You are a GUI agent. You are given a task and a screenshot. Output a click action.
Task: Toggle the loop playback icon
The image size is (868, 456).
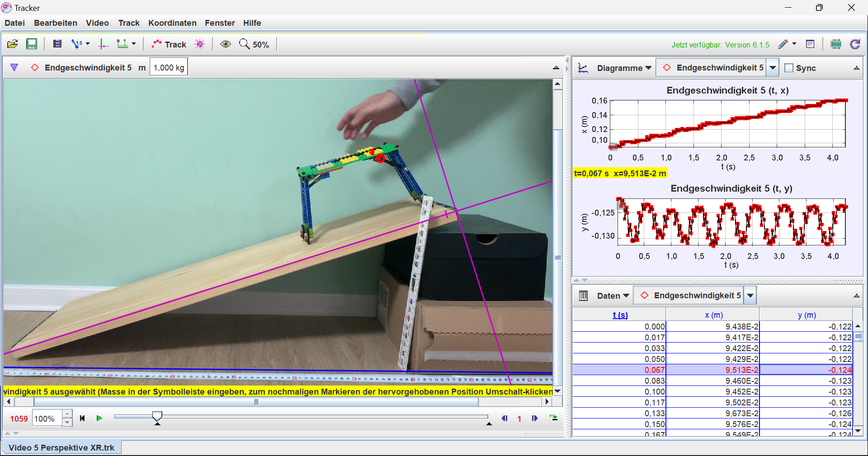[x=554, y=418]
